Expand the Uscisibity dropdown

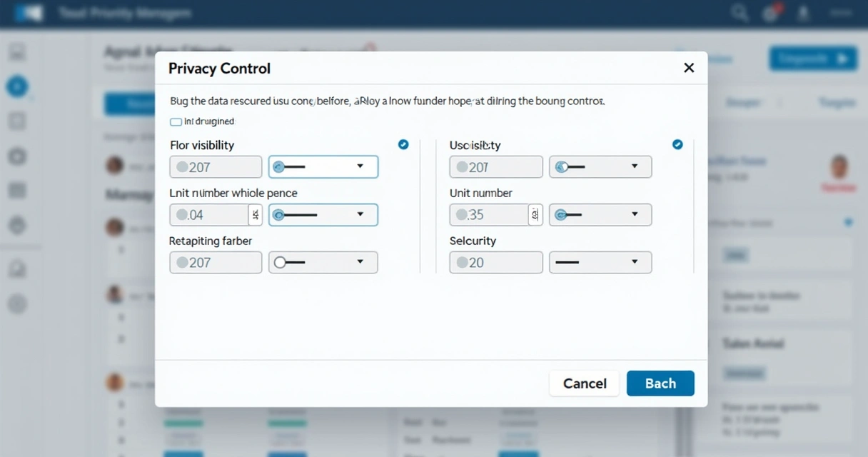600,167
